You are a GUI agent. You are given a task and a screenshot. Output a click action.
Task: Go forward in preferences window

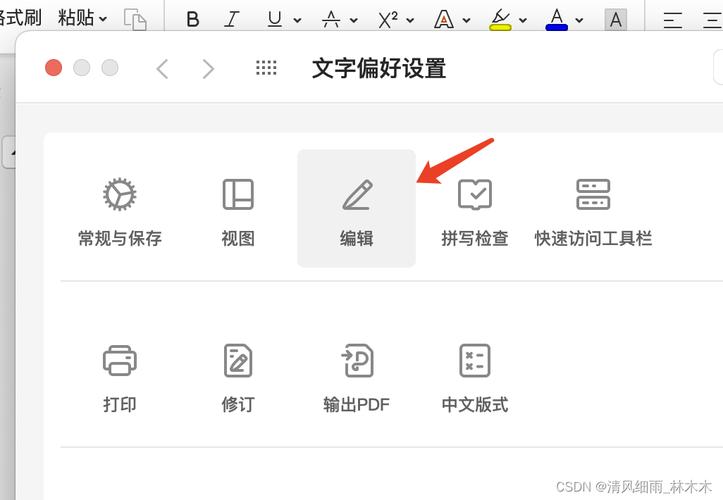[x=208, y=69]
